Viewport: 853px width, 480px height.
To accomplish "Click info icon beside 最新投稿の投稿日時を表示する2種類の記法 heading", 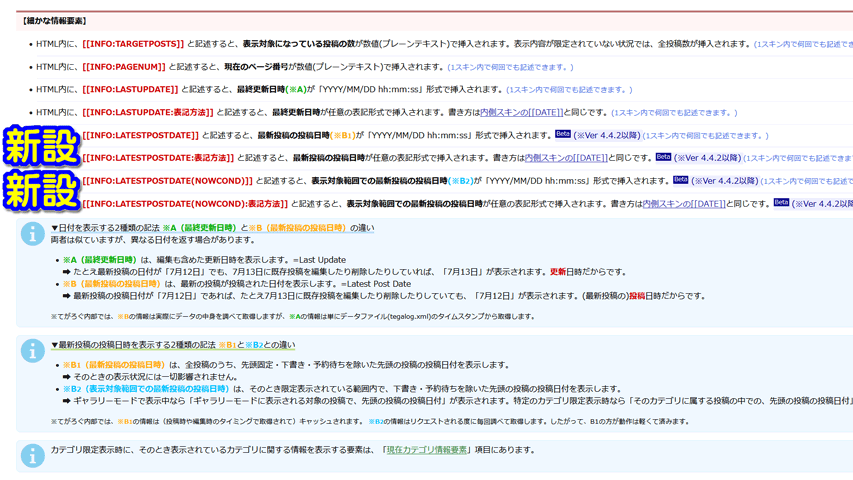I will point(33,351).
